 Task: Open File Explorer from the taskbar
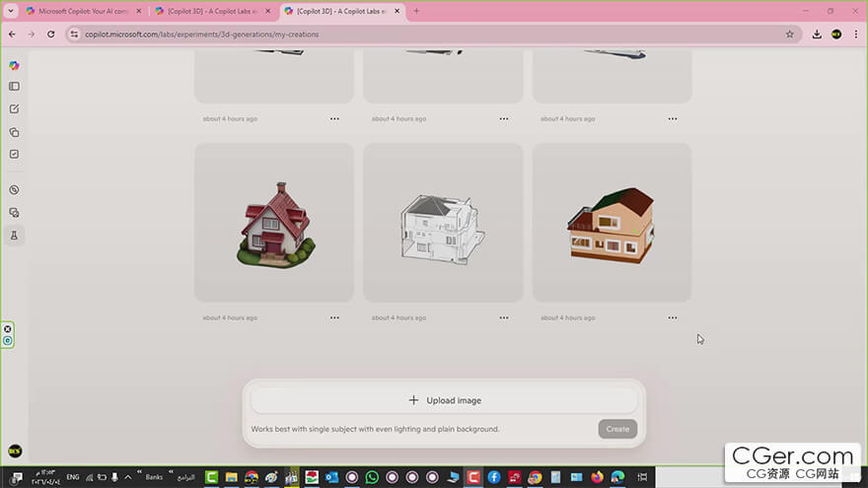(232, 477)
